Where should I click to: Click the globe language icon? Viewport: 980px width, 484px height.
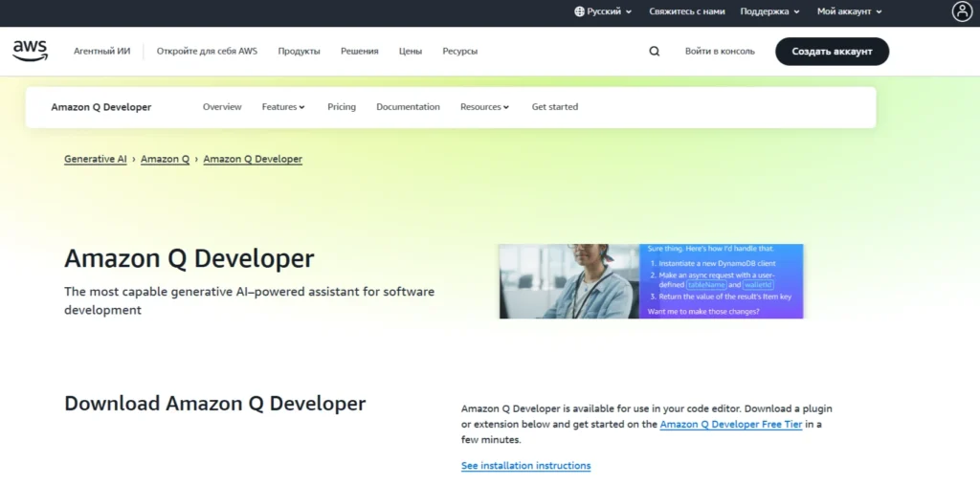point(579,11)
